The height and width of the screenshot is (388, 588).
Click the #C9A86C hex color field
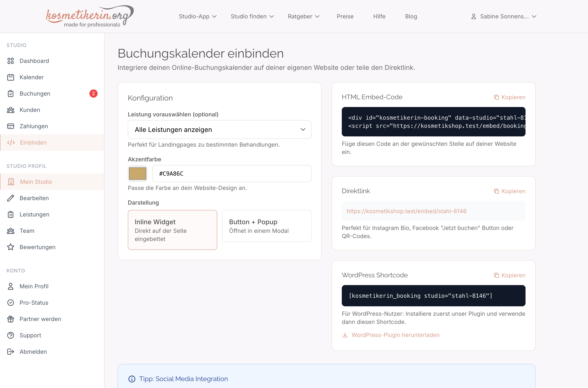click(232, 173)
